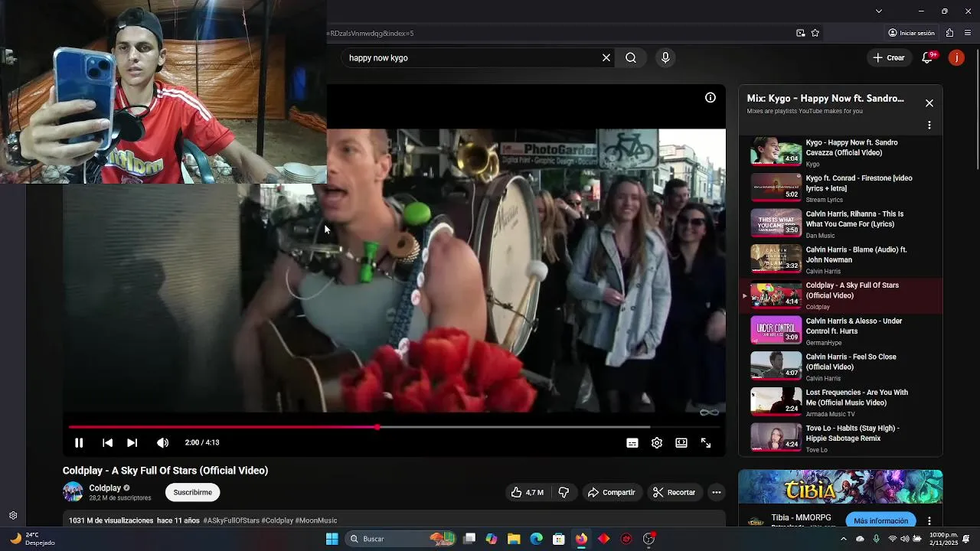
Task: Open more actions menu under video
Action: click(x=717, y=492)
